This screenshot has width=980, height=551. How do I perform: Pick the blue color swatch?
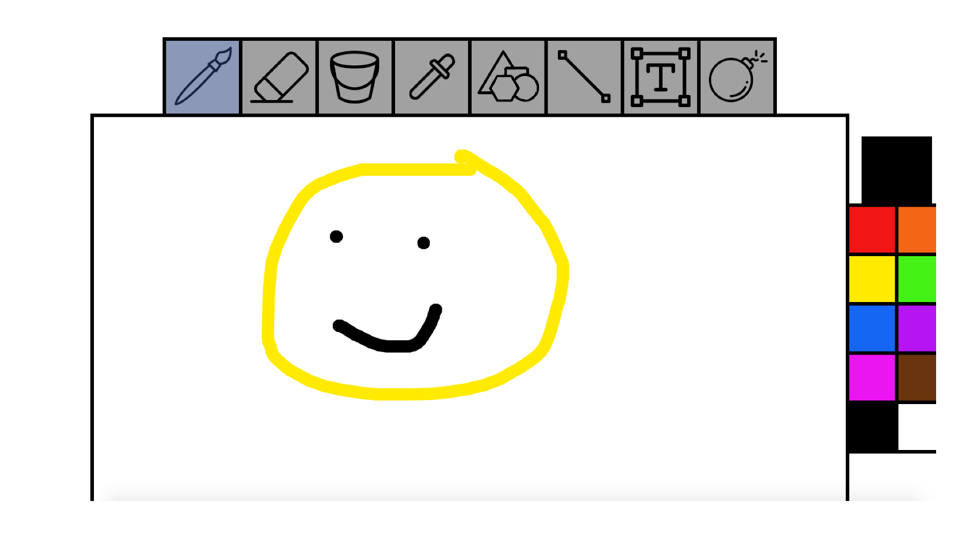(x=872, y=328)
